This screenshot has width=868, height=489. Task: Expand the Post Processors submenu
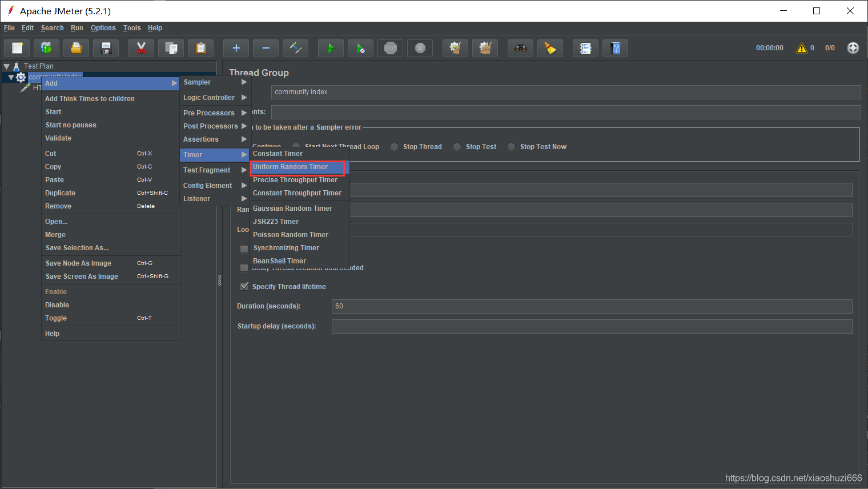coord(215,126)
